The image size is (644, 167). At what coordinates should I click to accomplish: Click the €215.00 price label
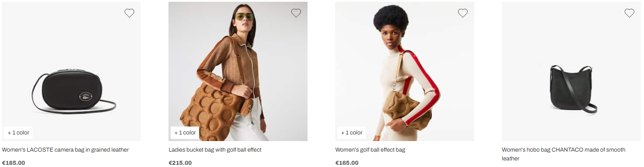pyautogui.click(x=180, y=163)
